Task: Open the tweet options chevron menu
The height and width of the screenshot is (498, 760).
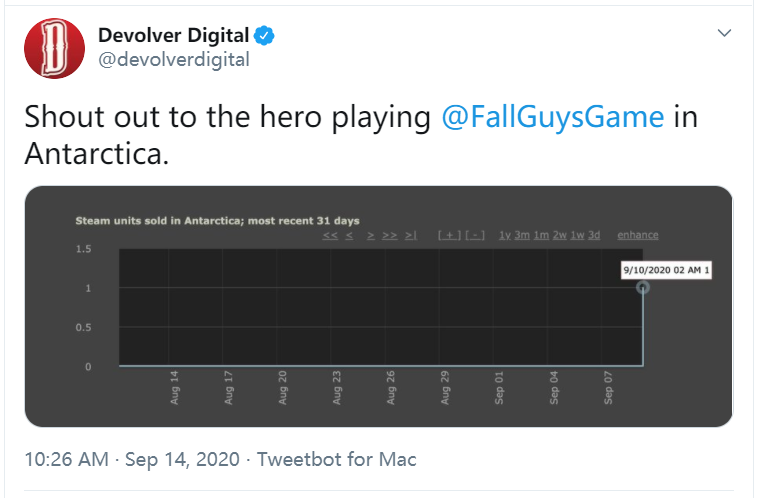Action: coord(725,34)
